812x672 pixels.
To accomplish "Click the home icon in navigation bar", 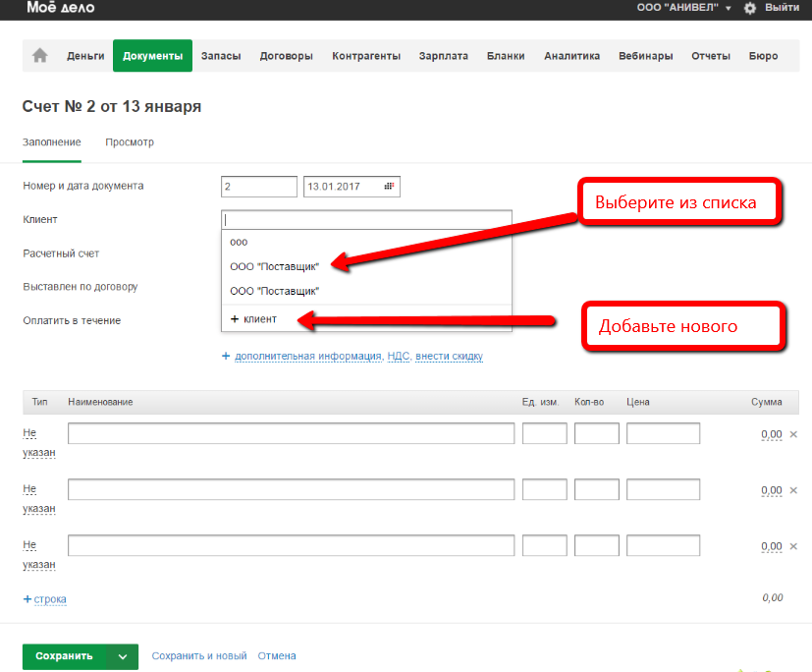I will point(40,56).
